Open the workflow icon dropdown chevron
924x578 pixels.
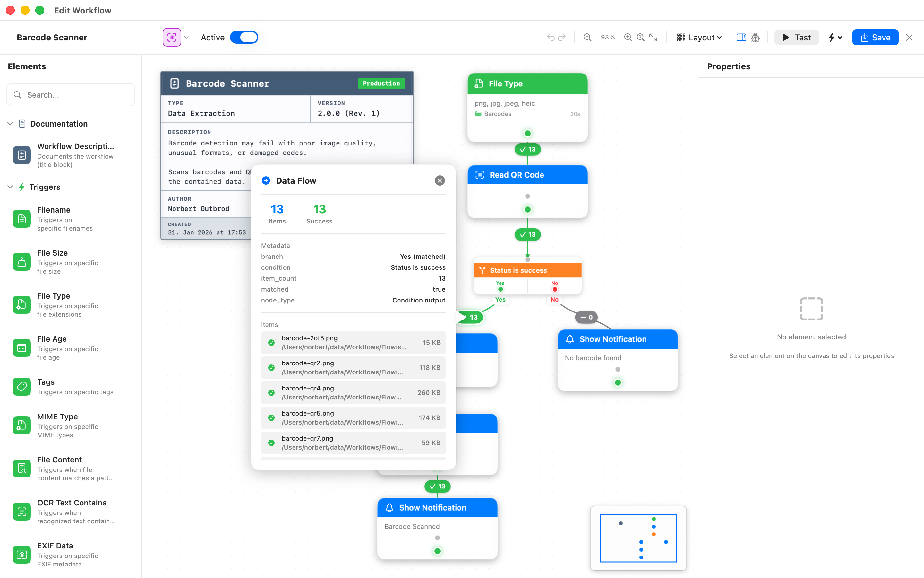tap(186, 38)
